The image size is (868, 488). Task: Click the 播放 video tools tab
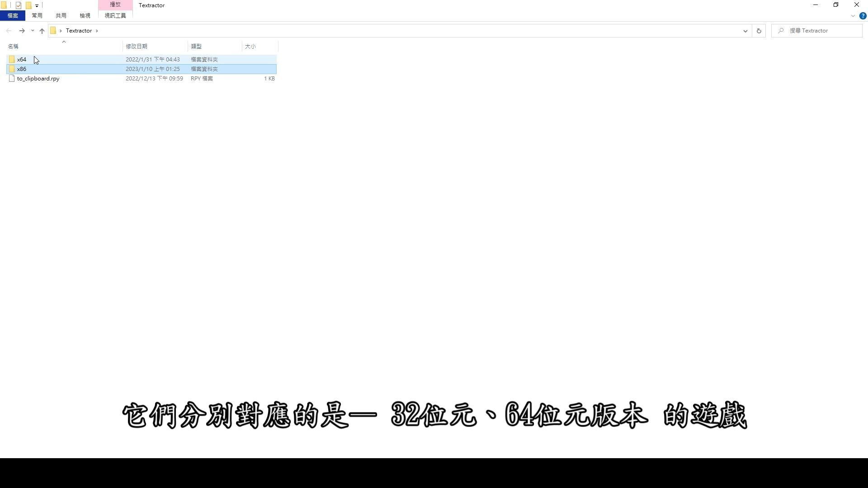115,5
